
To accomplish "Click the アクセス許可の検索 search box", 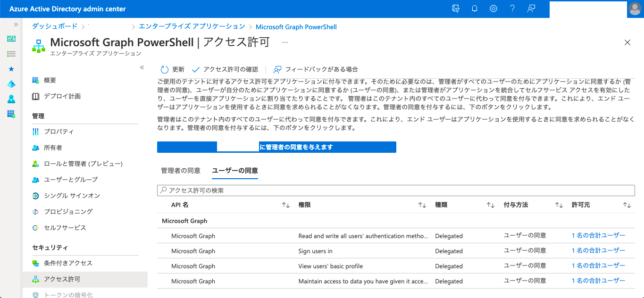I will 396,190.
